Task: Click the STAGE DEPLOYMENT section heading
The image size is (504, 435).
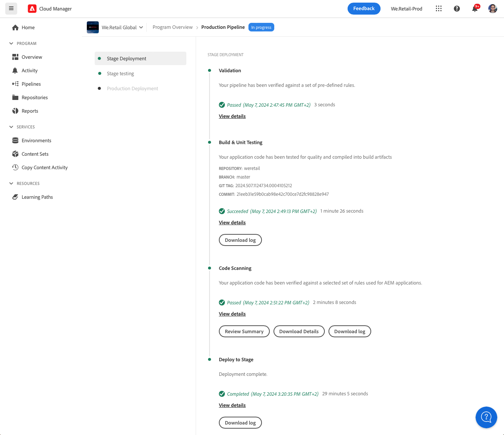Action: pos(226,55)
